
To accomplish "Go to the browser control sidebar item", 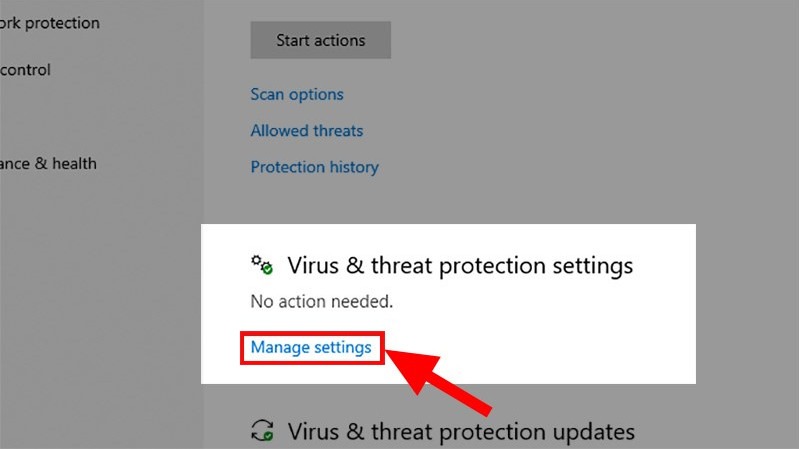I will 26,70.
